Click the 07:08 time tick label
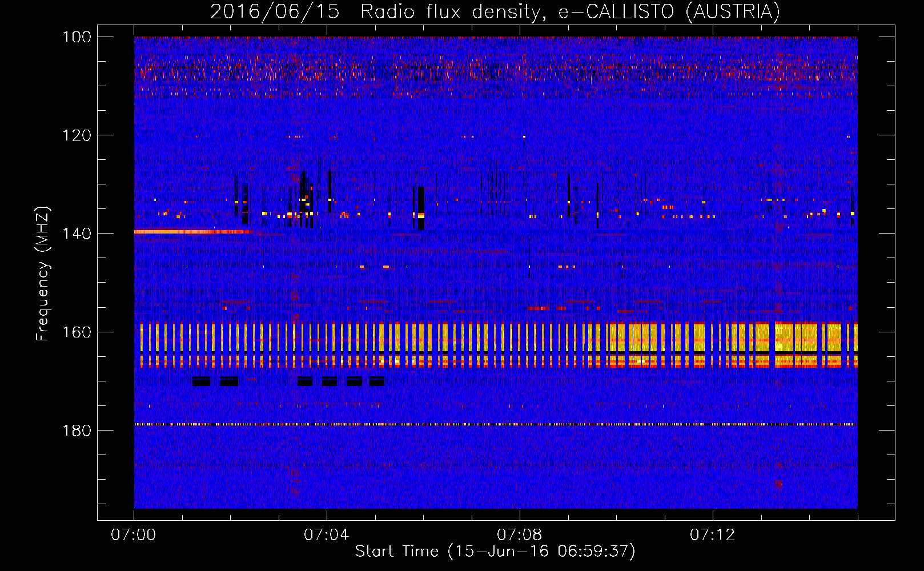Screen dimensions: 924x571 pos(520,535)
